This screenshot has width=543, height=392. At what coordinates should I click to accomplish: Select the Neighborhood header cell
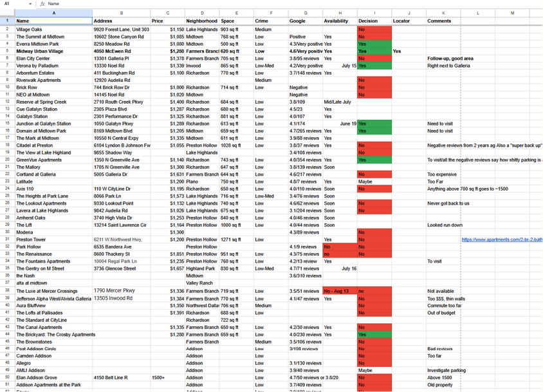point(201,21)
